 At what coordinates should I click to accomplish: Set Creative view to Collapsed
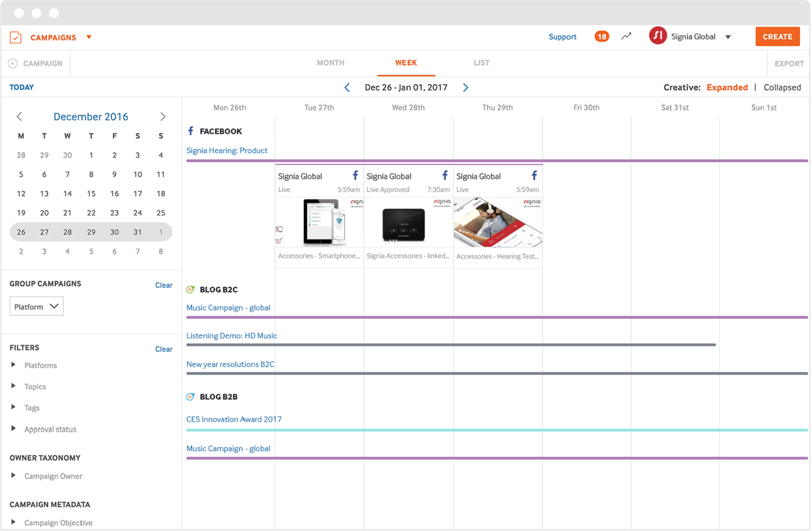[x=782, y=87]
